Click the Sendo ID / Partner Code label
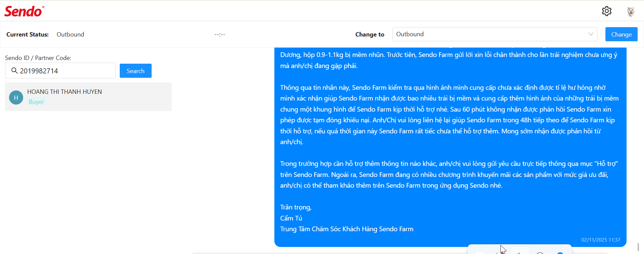 [38, 58]
